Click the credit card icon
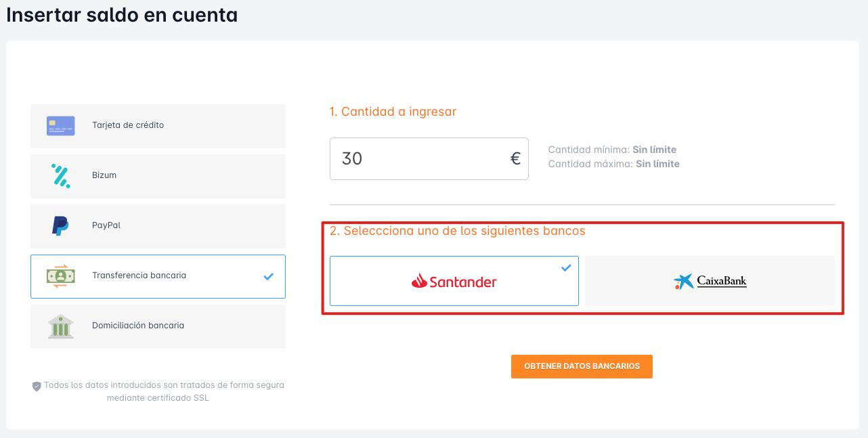 pyautogui.click(x=61, y=126)
